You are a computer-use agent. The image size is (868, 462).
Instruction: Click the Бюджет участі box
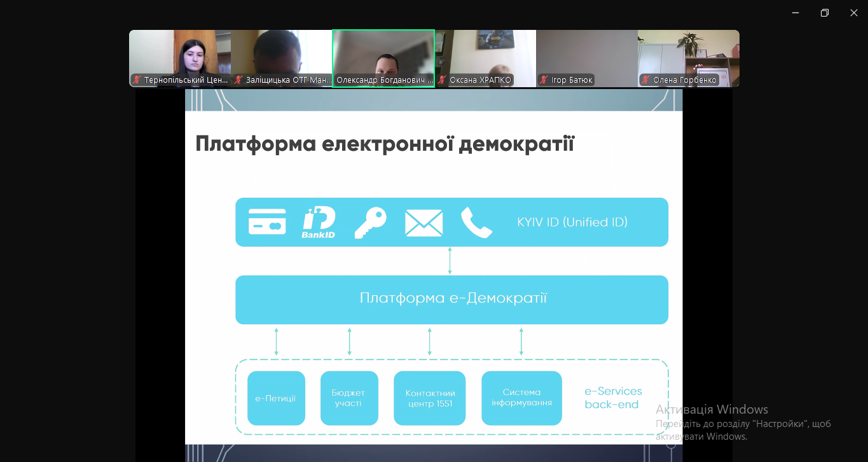click(349, 398)
